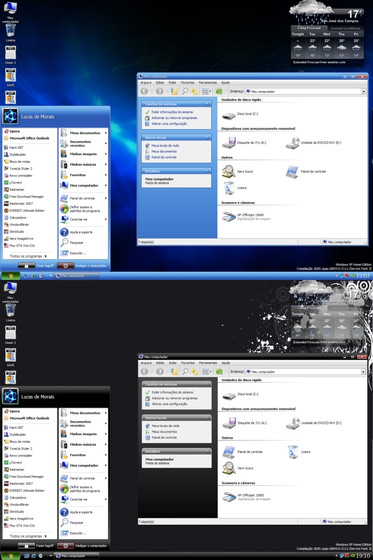Open Painel de controle icon in the black window's content area
373x560 pixels.
[242, 452]
